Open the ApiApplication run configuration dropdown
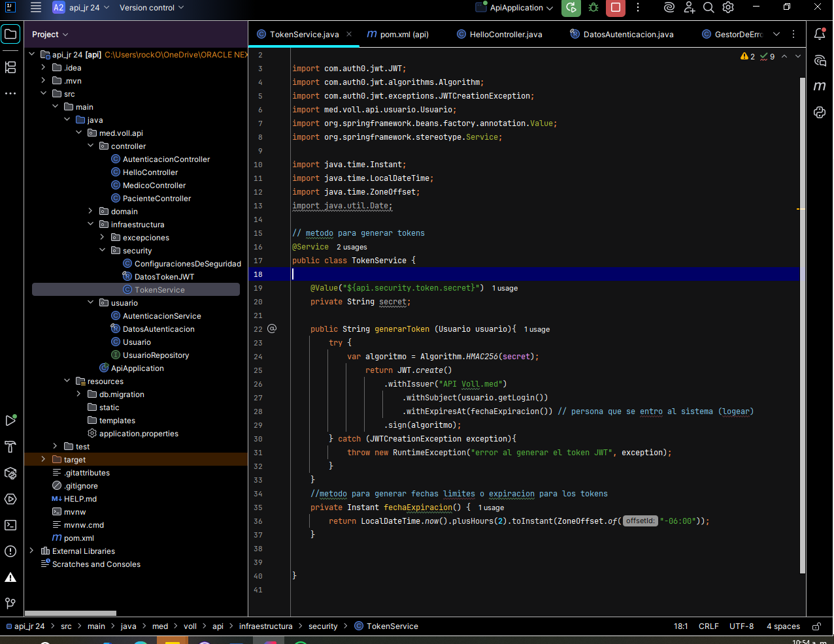 click(514, 8)
